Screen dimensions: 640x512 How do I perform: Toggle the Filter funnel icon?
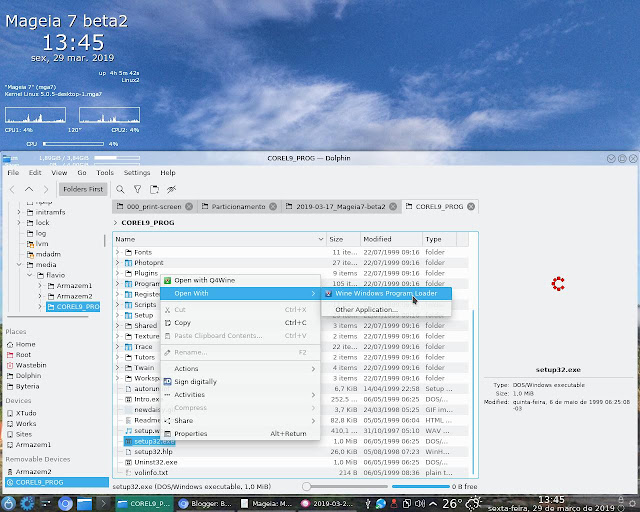(138, 189)
